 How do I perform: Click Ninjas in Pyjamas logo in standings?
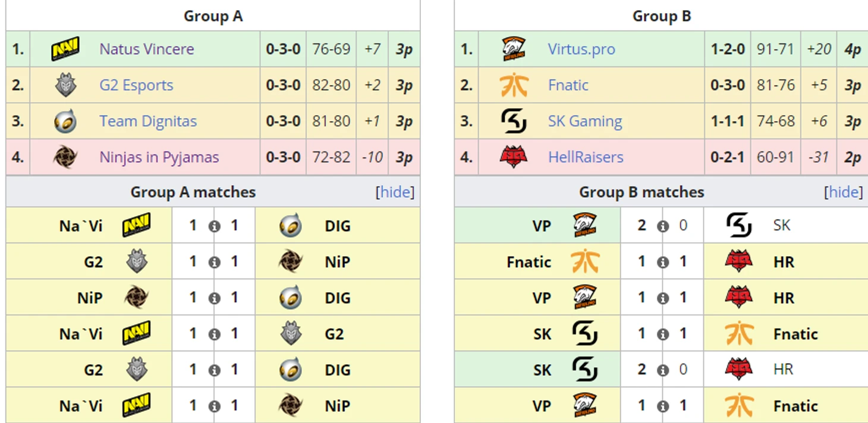click(x=65, y=157)
